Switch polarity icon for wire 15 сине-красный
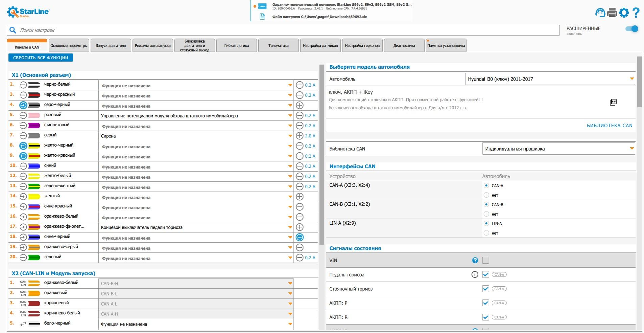644x333 pixels. point(300,207)
